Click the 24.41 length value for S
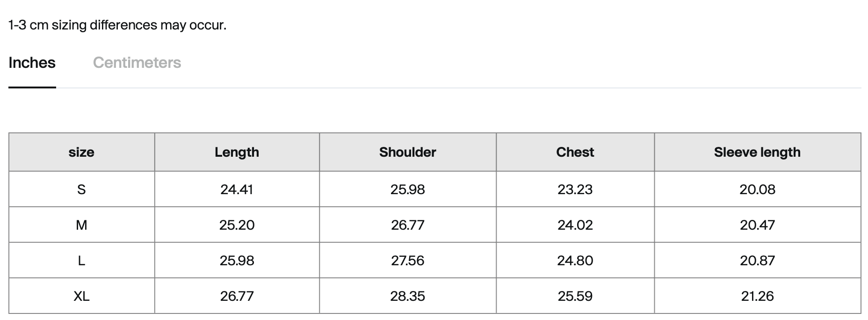 (x=237, y=189)
